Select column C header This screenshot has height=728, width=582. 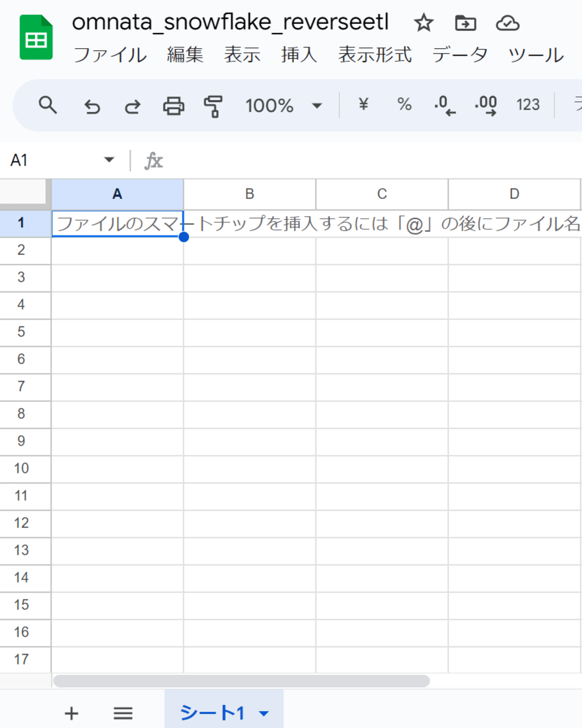click(x=382, y=194)
